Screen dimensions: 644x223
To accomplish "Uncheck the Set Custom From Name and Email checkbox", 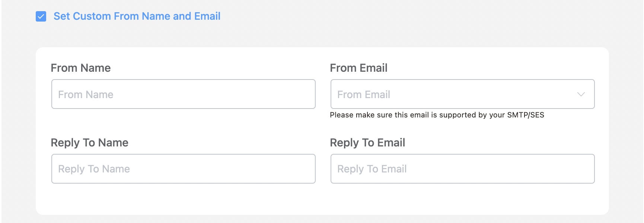I will point(41,16).
